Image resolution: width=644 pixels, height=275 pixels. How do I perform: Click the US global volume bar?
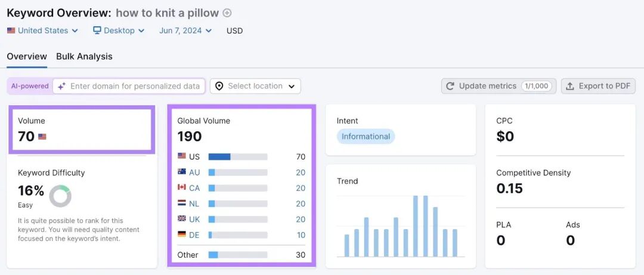click(x=238, y=157)
